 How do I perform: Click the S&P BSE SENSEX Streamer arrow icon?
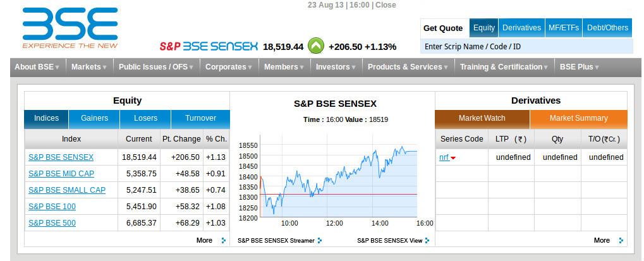point(320,241)
